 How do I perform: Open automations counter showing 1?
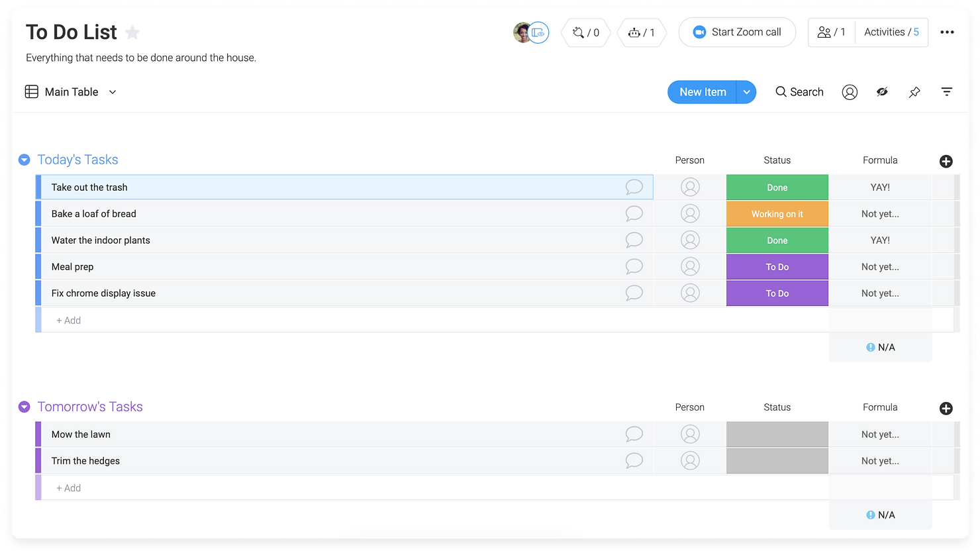pyautogui.click(x=641, y=32)
